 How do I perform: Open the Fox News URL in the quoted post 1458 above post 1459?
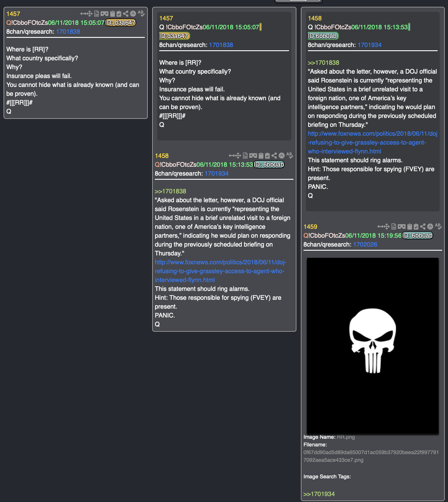(372, 142)
